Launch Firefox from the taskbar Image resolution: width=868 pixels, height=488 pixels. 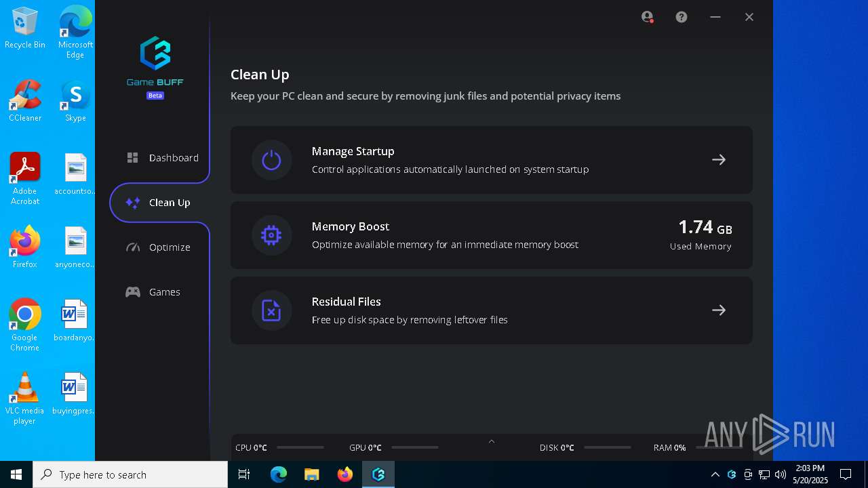pos(345,474)
